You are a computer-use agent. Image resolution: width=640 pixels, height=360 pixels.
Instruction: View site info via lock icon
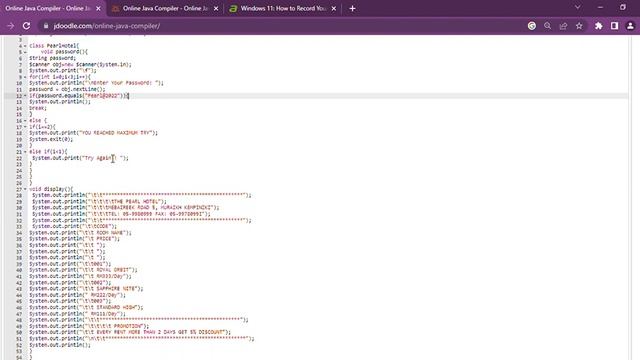click(x=46, y=26)
